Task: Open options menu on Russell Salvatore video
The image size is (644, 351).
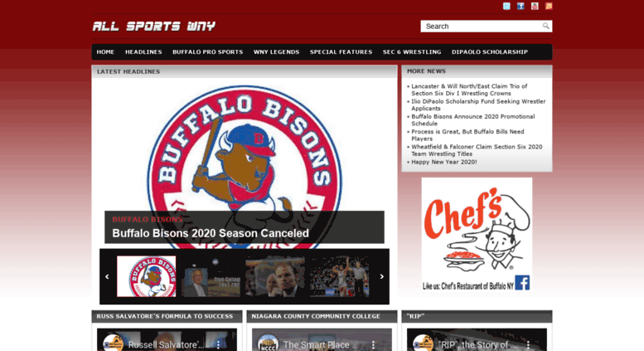Action: (x=219, y=344)
